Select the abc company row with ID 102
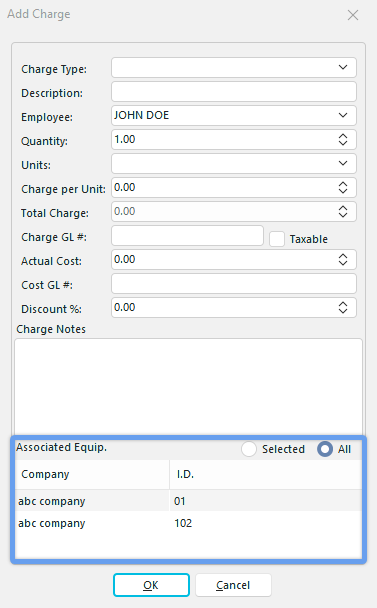 click(x=188, y=523)
